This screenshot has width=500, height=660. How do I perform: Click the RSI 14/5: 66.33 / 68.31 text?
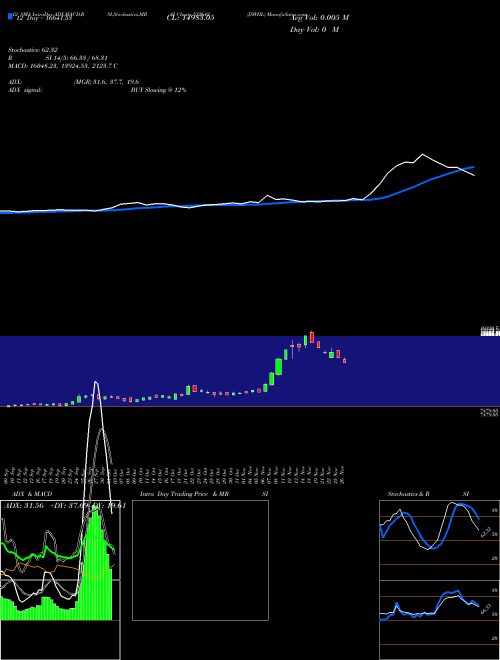point(58,58)
